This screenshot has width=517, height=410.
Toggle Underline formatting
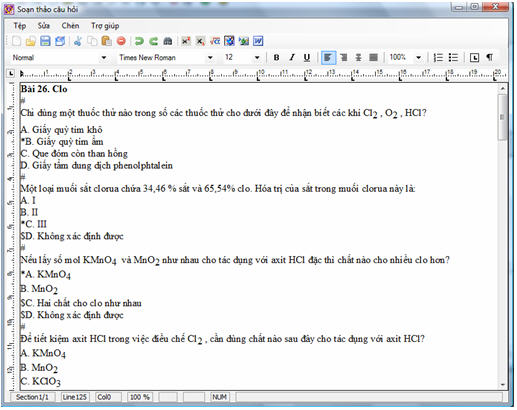(307, 57)
